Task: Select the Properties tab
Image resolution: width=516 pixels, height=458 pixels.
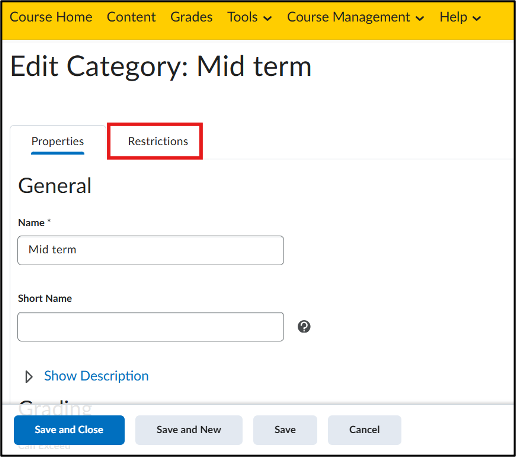Action: click(x=58, y=141)
